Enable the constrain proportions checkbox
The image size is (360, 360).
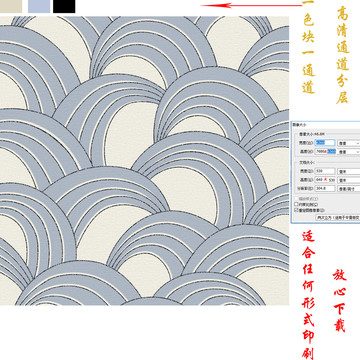pos(296,204)
